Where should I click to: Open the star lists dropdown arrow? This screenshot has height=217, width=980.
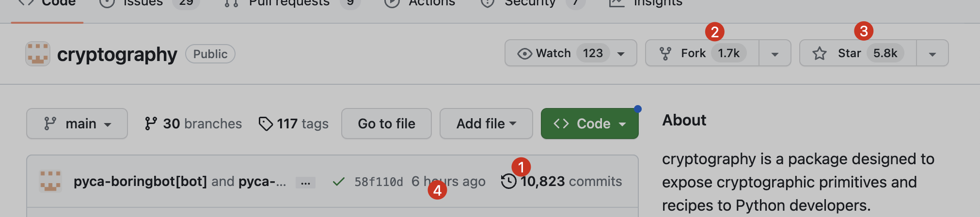[933, 54]
